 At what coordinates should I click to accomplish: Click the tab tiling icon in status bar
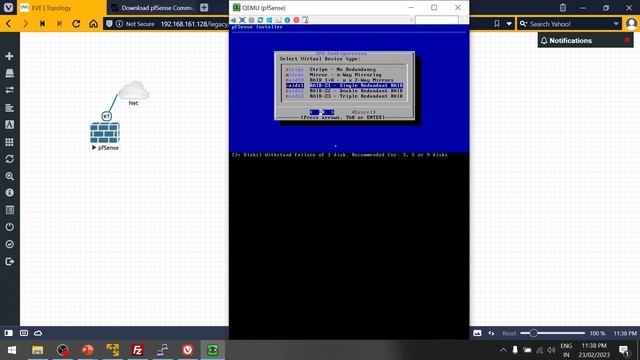pos(24,333)
